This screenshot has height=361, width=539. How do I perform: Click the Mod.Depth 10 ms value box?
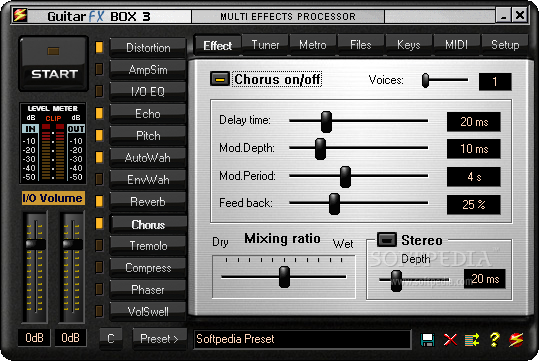click(474, 149)
